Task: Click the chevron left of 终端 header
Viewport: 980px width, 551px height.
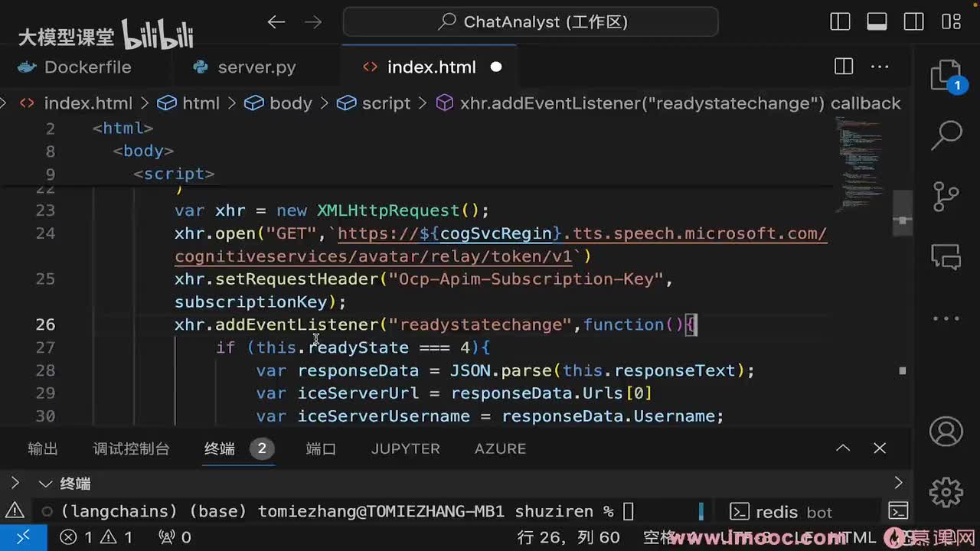Action: point(15,483)
